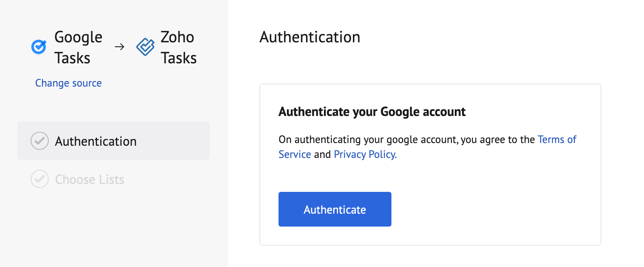The height and width of the screenshot is (267, 644).
Task: Click the layered squares Zoho icon
Action: (x=145, y=47)
